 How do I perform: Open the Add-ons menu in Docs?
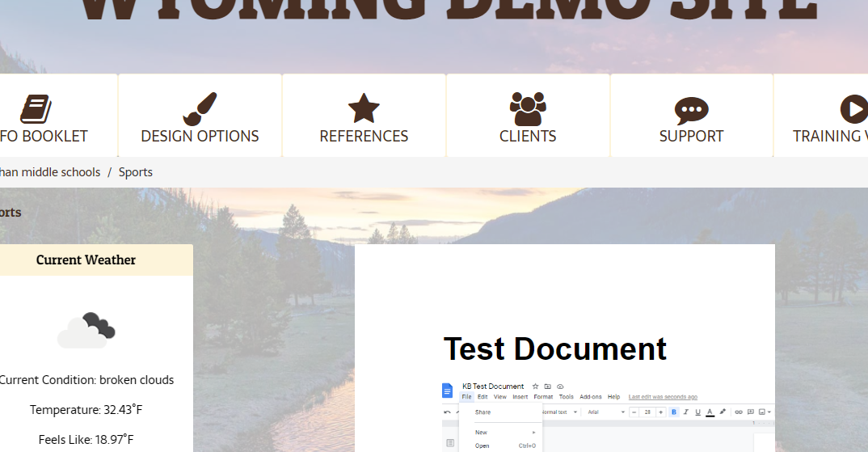[x=591, y=396]
